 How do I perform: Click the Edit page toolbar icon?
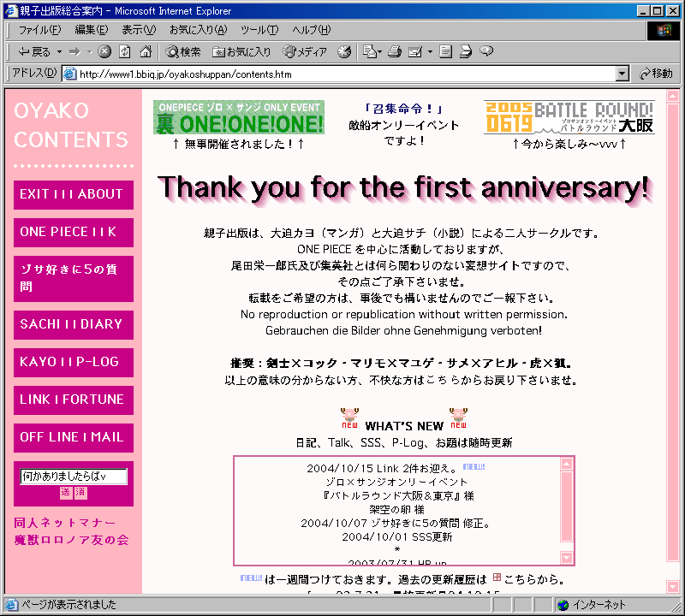(x=415, y=51)
